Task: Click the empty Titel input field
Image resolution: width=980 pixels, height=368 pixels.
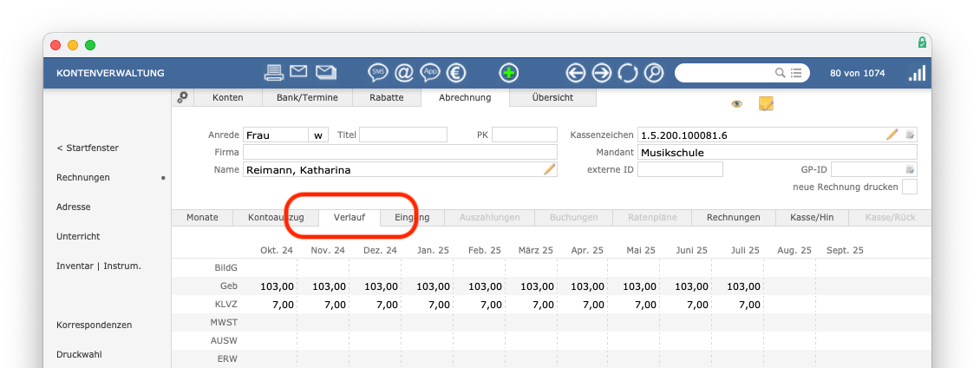Action: 403,135
